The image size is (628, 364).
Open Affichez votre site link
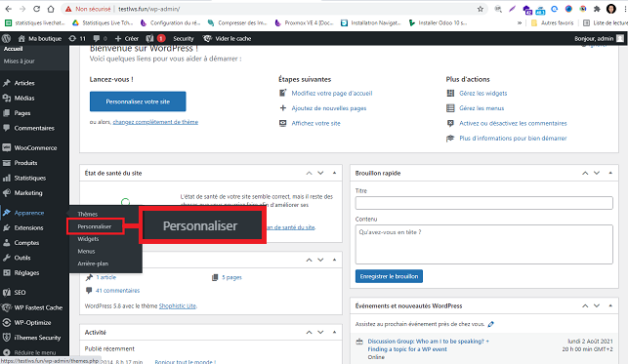(315, 123)
